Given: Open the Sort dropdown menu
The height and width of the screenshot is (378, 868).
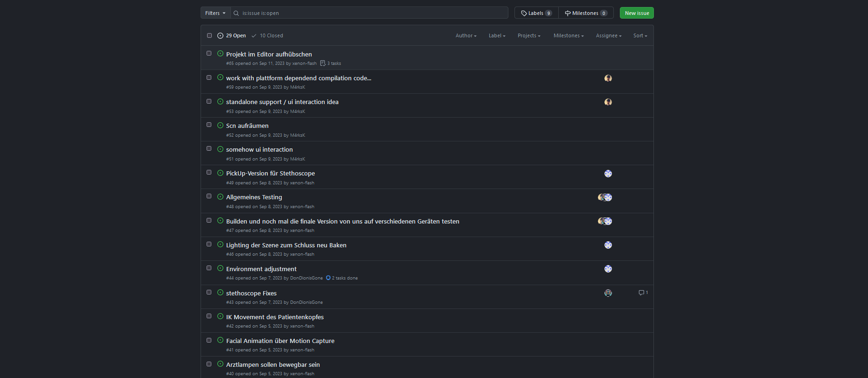Looking at the screenshot, I should pos(640,36).
